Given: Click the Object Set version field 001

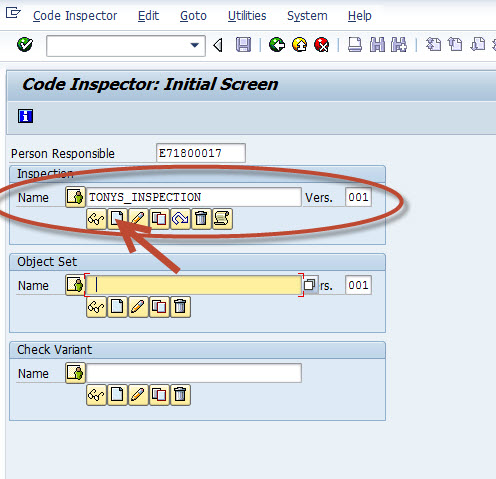Looking at the screenshot, I should pos(358,285).
